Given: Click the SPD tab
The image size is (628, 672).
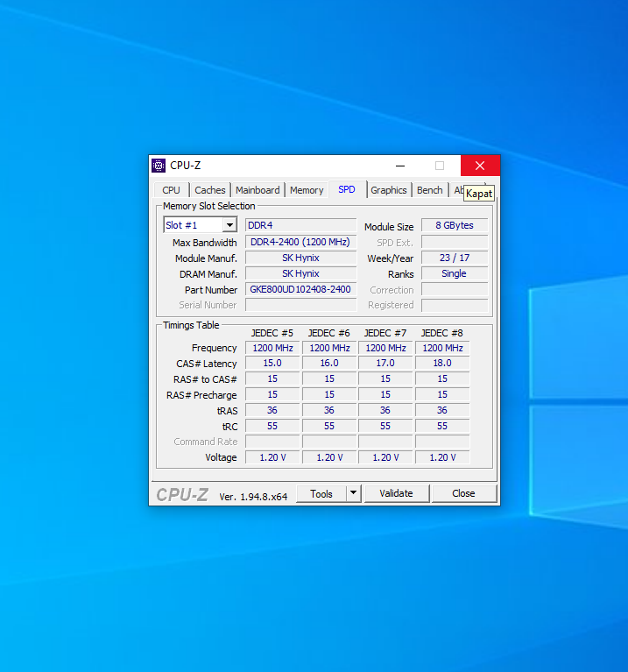Looking at the screenshot, I should 347,190.
